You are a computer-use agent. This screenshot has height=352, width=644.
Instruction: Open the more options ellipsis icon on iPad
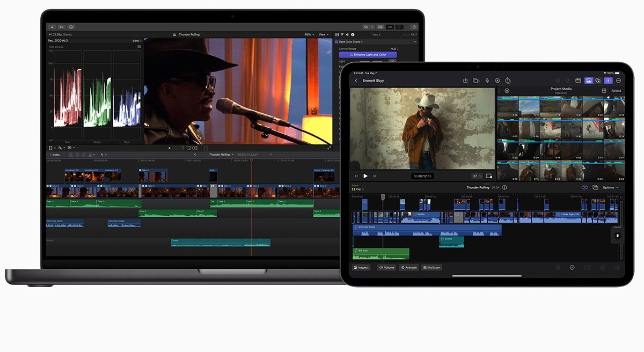point(619,80)
